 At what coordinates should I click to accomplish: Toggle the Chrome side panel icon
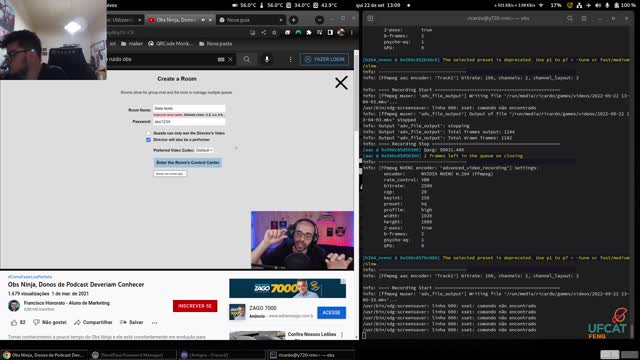[330, 32]
